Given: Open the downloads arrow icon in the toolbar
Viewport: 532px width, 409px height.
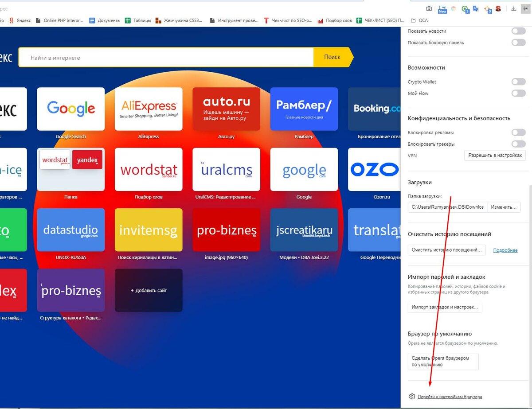Looking at the screenshot, I should click(514, 8).
